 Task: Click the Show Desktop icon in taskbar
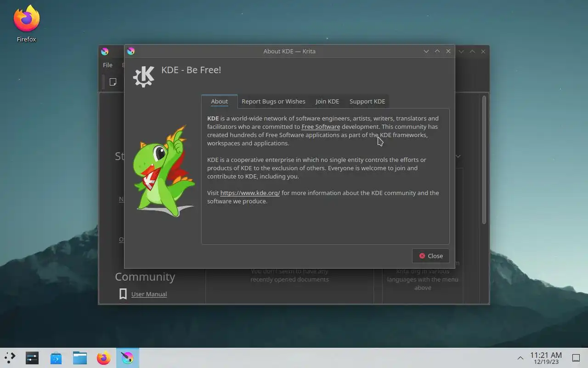click(x=576, y=358)
